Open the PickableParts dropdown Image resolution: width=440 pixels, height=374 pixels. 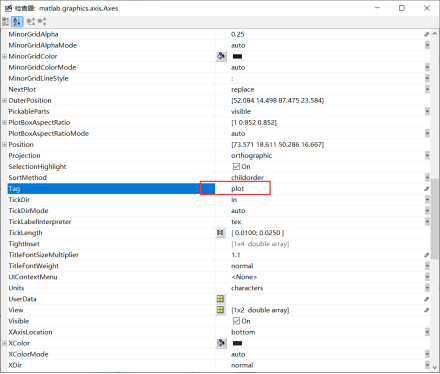point(427,111)
